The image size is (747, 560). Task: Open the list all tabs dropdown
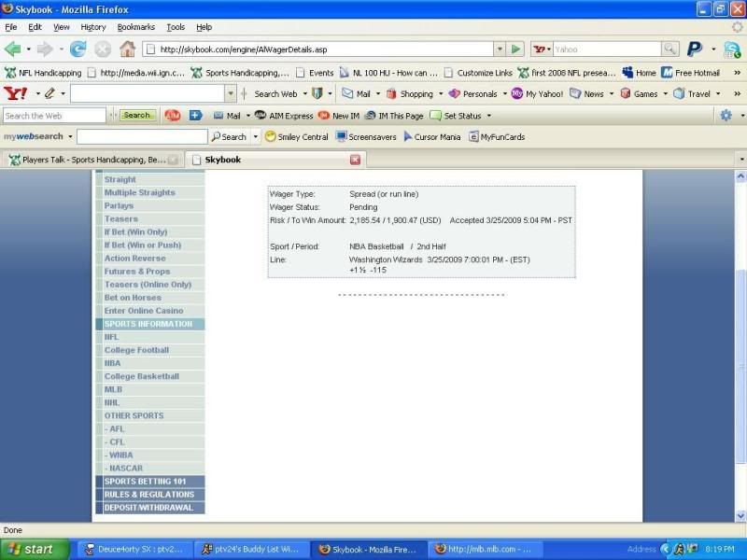741,160
